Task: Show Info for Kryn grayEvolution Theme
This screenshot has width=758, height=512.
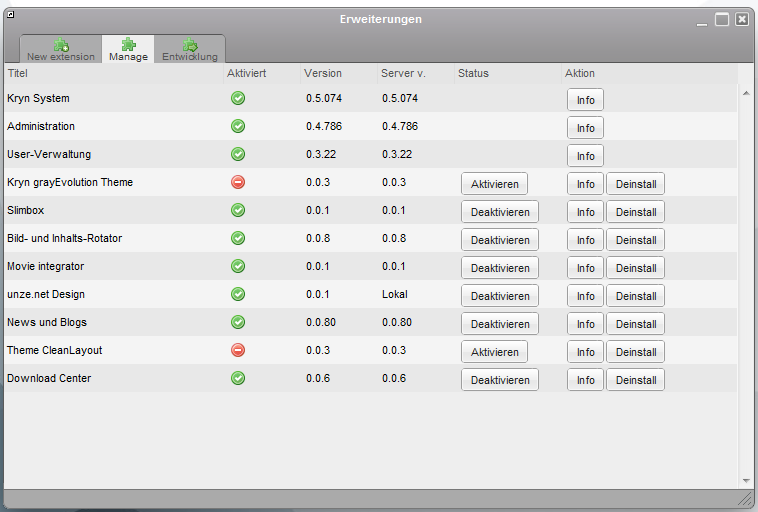Action: (585, 184)
